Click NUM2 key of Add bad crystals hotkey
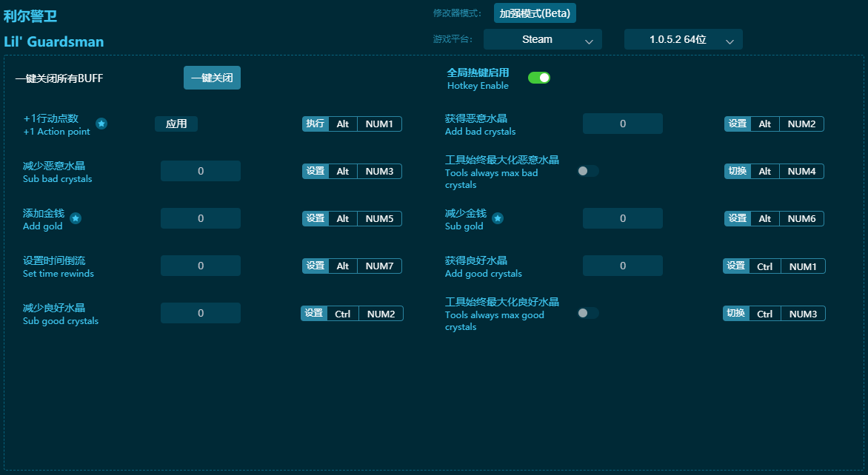 [801, 124]
